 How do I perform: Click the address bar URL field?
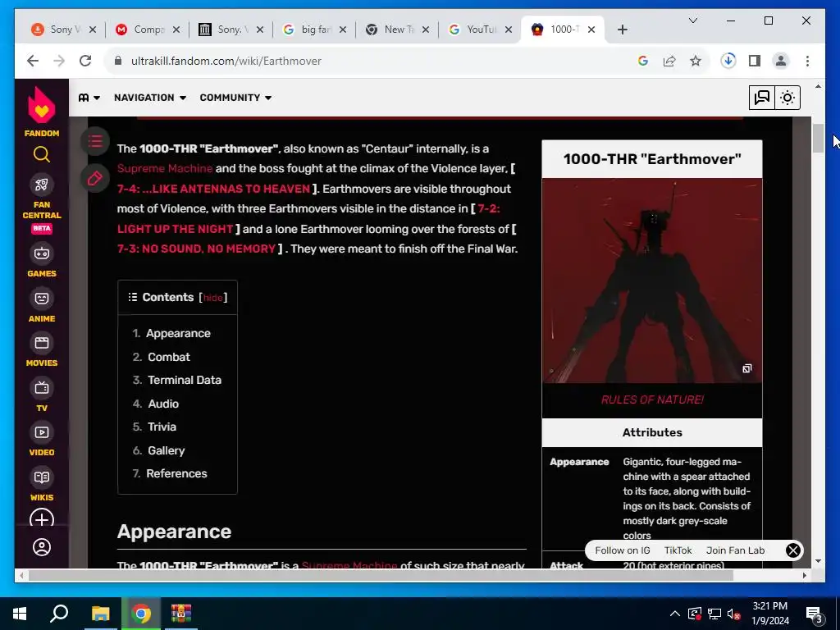[x=370, y=61]
